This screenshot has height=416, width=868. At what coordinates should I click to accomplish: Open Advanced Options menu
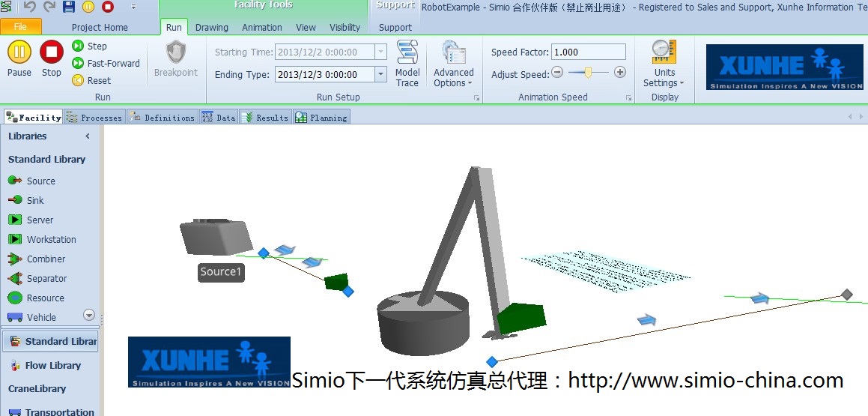pyautogui.click(x=454, y=64)
